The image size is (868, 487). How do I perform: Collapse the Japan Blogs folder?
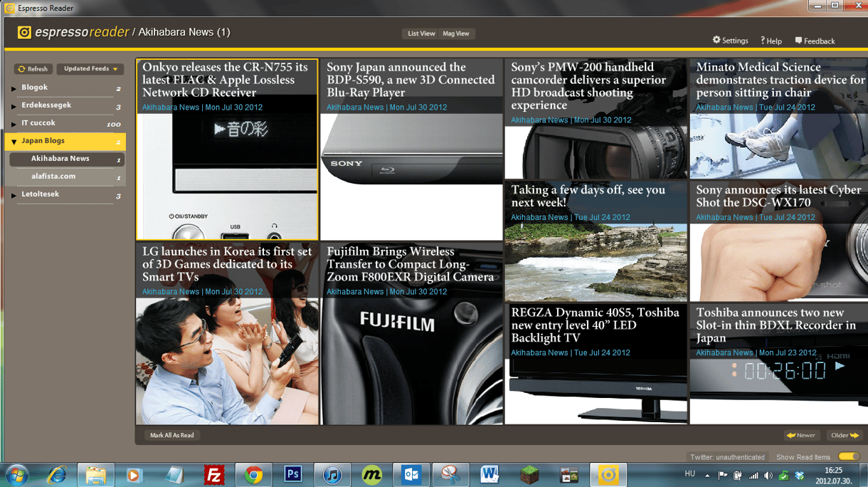[x=14, y=142]
